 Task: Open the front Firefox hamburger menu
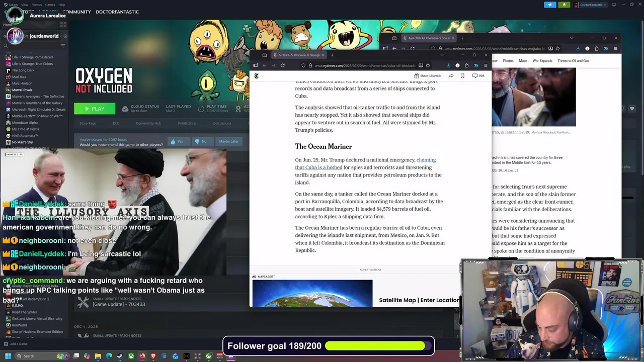486,65
